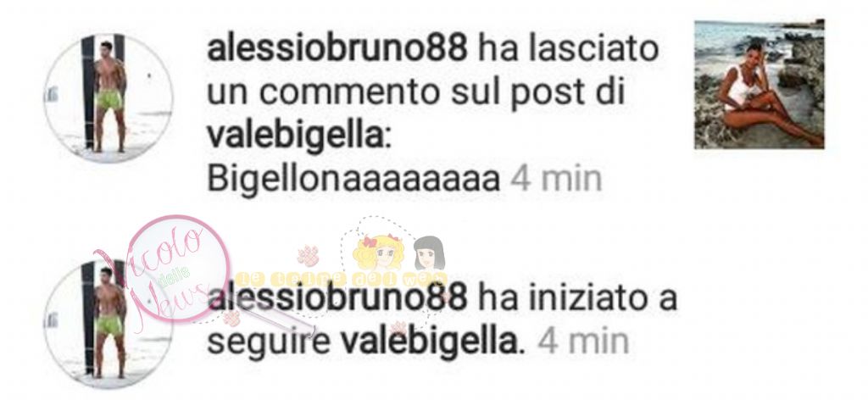Screen dimensions: 868x400
Task: Open alessiobruno88 in the follow notification
Action: coord(337,299)
